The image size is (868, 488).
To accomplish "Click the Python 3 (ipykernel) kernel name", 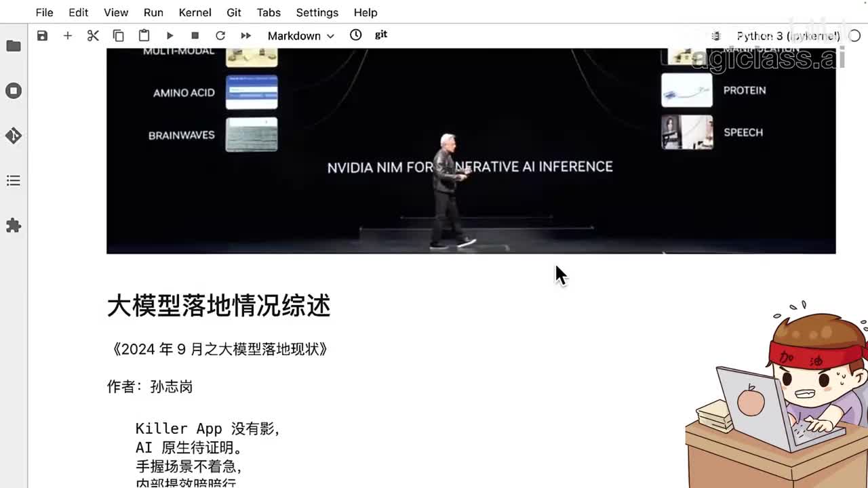I will click(788, 36).
